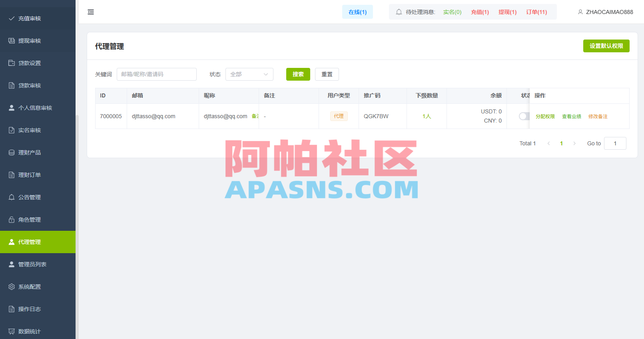Click the 查看业绩 link

pyautogui.click(x=572, y=116)
